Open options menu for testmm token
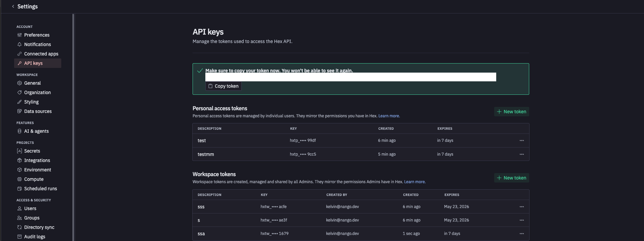 [x=522, y=154]
